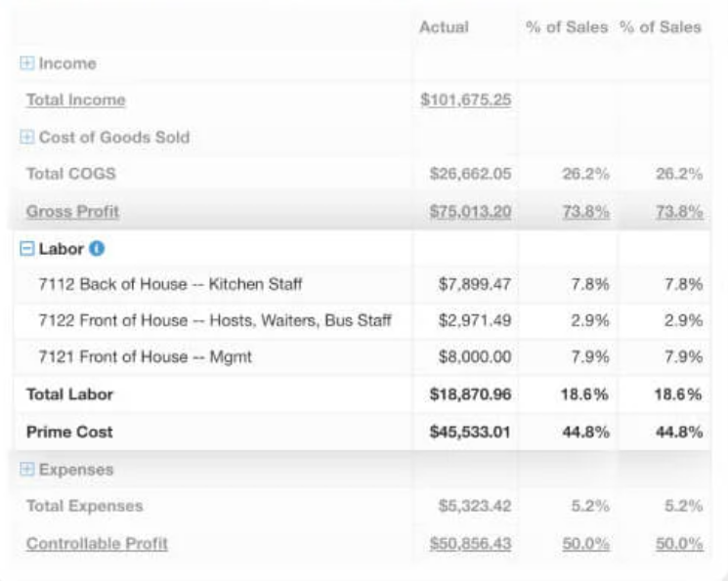
Task: Expand the Cost of Goods Sold section
Action: coord(27,138)
